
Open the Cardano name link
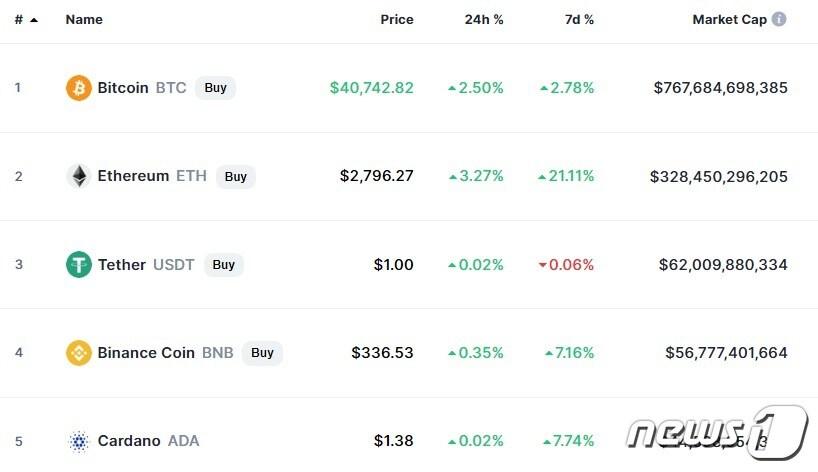tap(129, 441)
